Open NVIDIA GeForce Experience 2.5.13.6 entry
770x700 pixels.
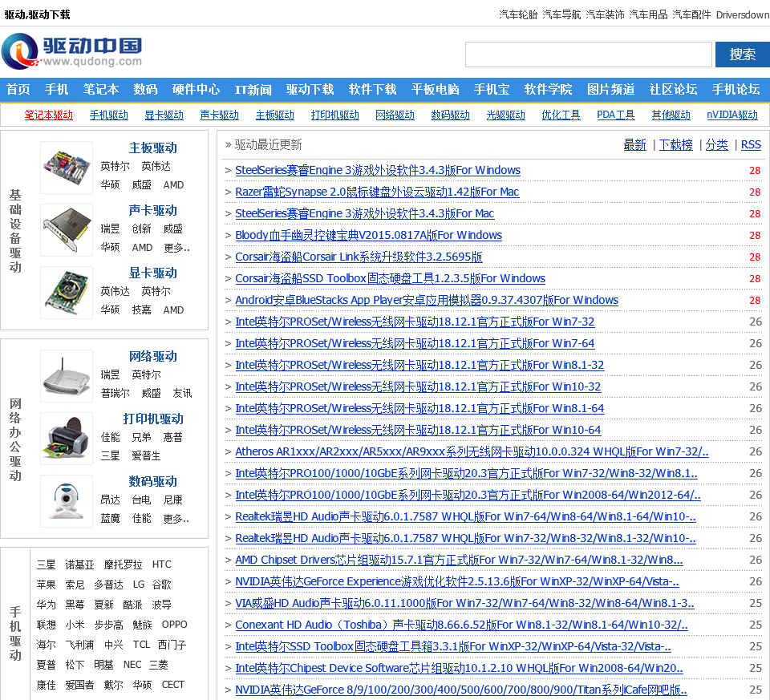pyautogui.click(x=457, y=581)
